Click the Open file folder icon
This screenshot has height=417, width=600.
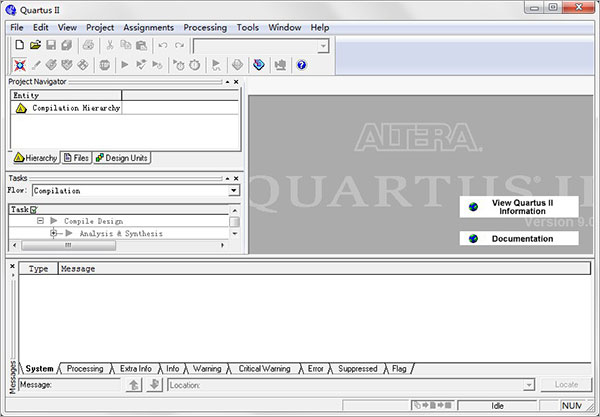[x=35, y=45]
